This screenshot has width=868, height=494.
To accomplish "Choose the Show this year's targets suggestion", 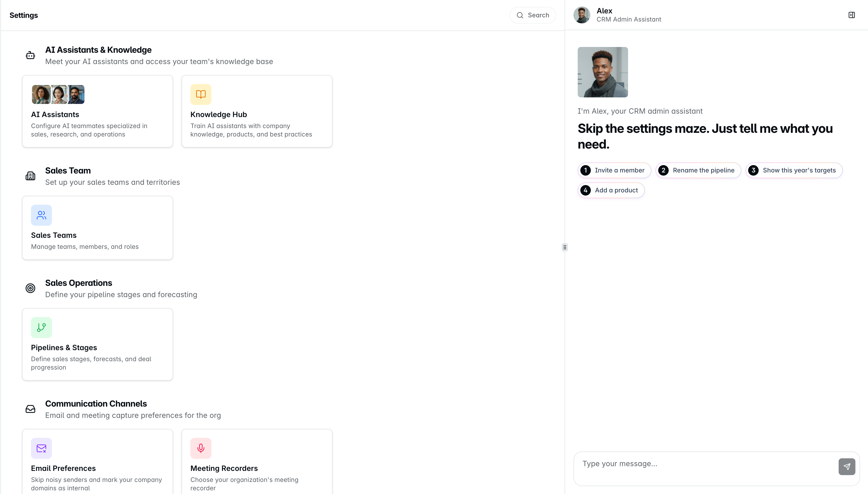I will tap(794, 170).
